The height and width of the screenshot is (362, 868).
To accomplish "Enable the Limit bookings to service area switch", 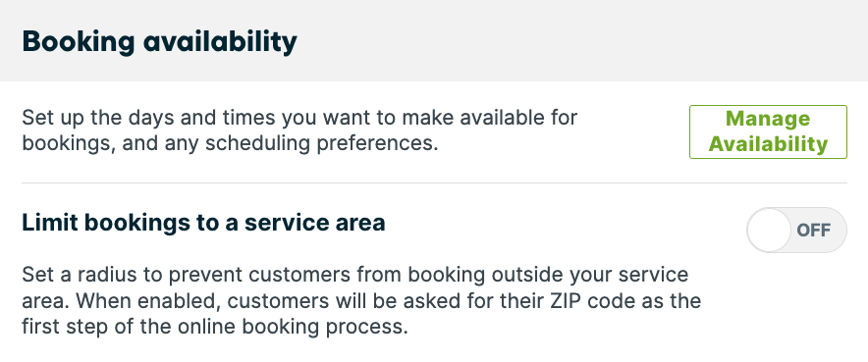I will 796,230.
